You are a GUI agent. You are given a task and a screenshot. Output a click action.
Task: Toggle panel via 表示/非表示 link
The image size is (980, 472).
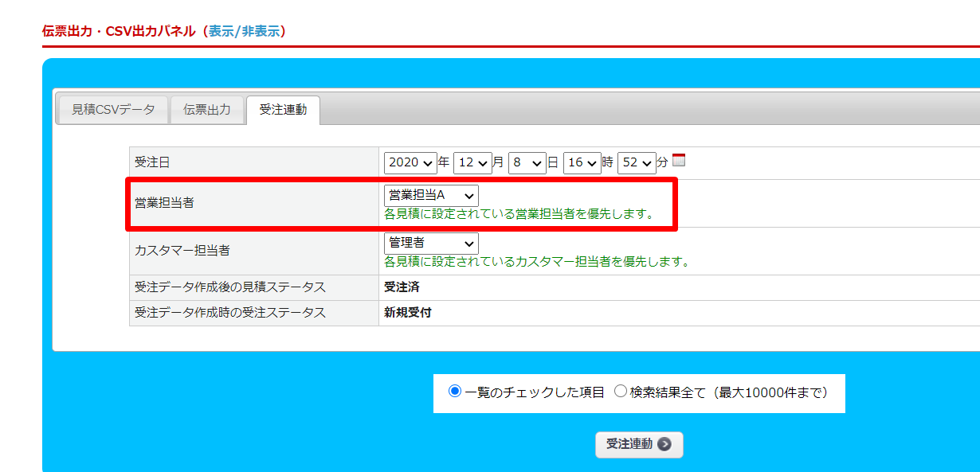244,31
